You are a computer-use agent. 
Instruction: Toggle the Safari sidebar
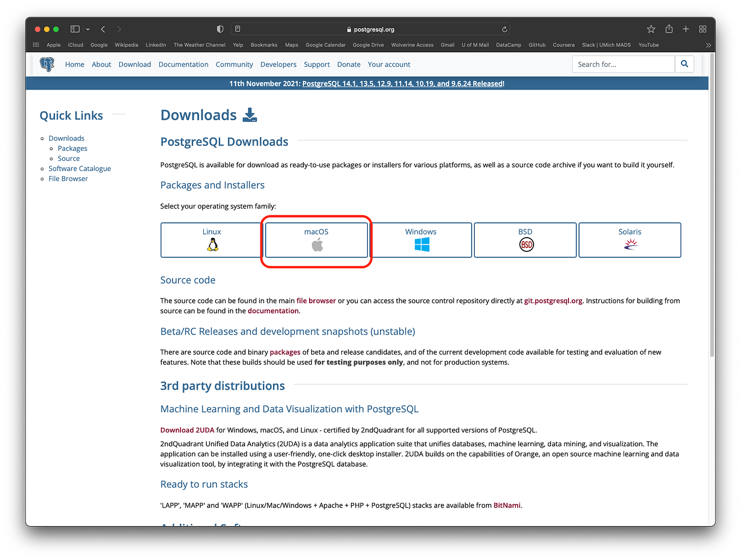[x=75, y=29]
